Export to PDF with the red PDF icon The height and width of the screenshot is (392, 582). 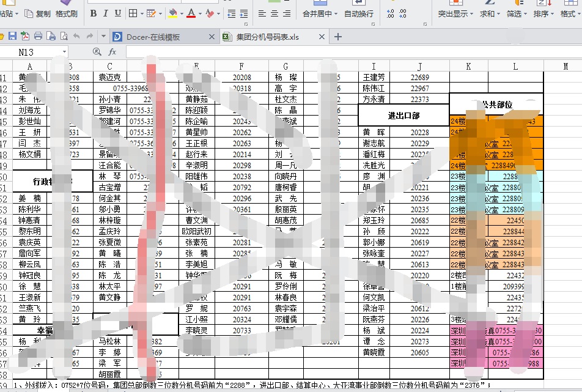25,36
